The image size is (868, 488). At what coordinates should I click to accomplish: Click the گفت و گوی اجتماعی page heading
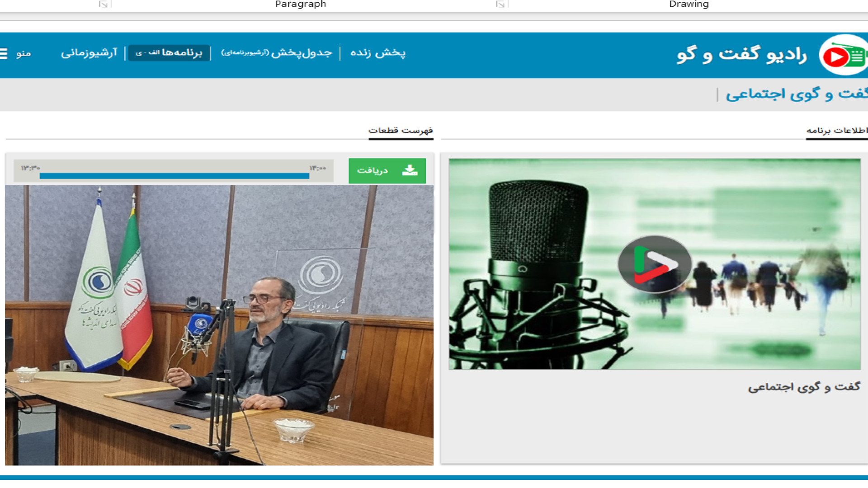tap(797, 94)
